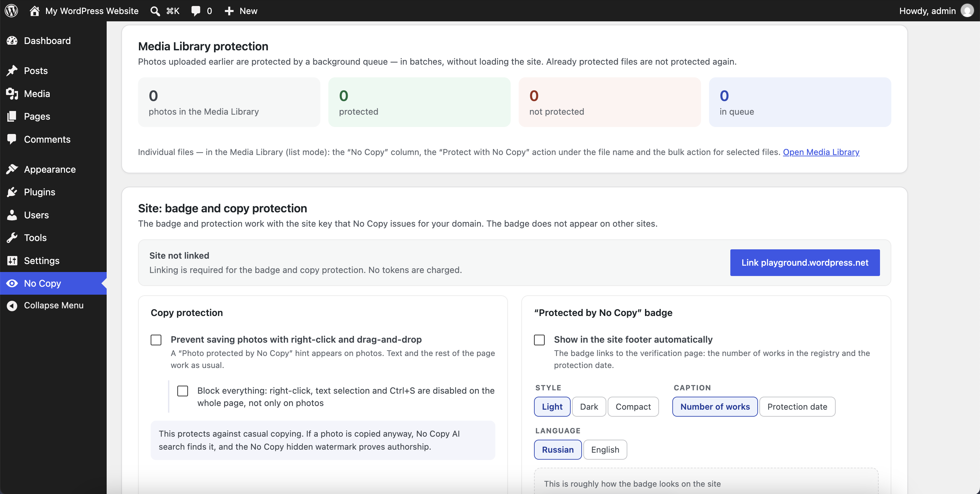980x494 pixels.
Task: Click New in the admin bar
Action: point(248,11)
